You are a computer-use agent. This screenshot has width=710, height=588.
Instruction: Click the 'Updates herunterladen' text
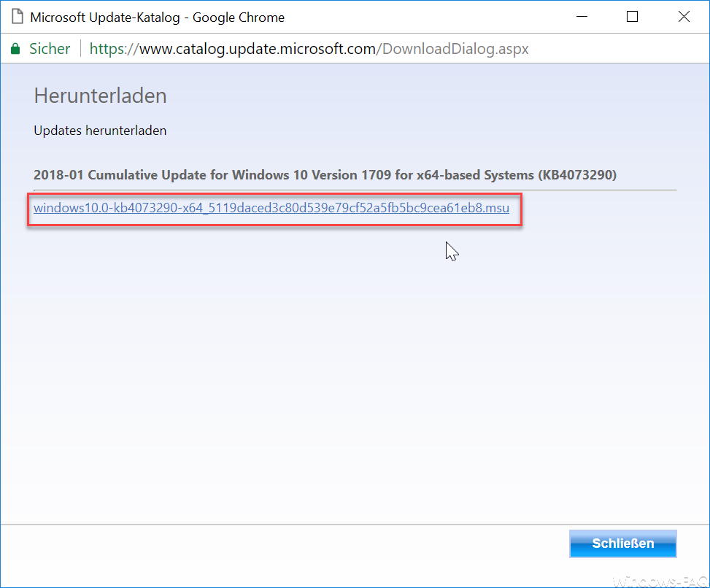pyautogui.click(x=100, y=131)
